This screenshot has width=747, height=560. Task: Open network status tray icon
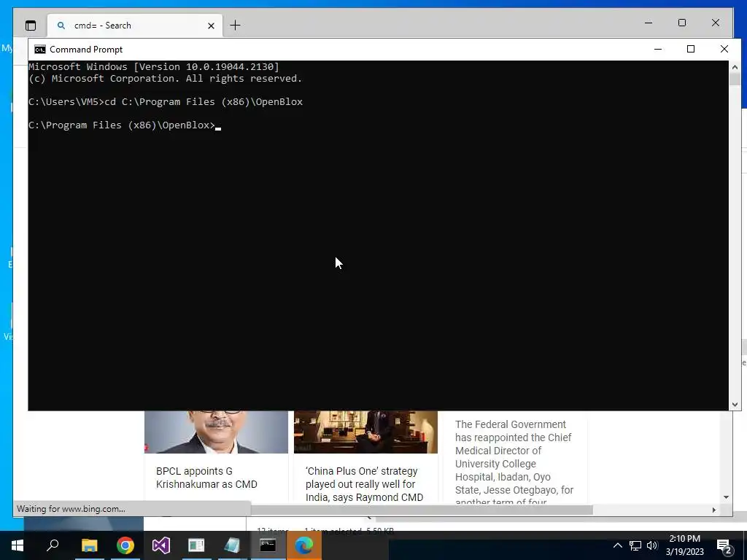pos(635,545)
